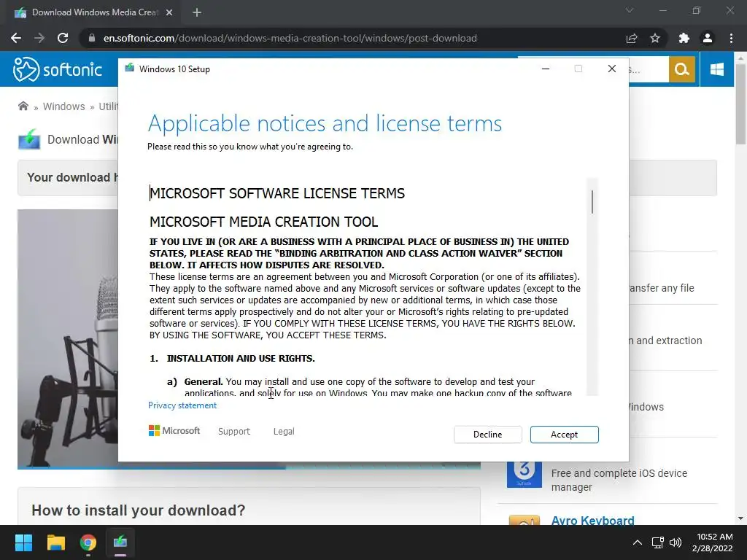Close the Windows 10 Setup window

pos(612,69)
